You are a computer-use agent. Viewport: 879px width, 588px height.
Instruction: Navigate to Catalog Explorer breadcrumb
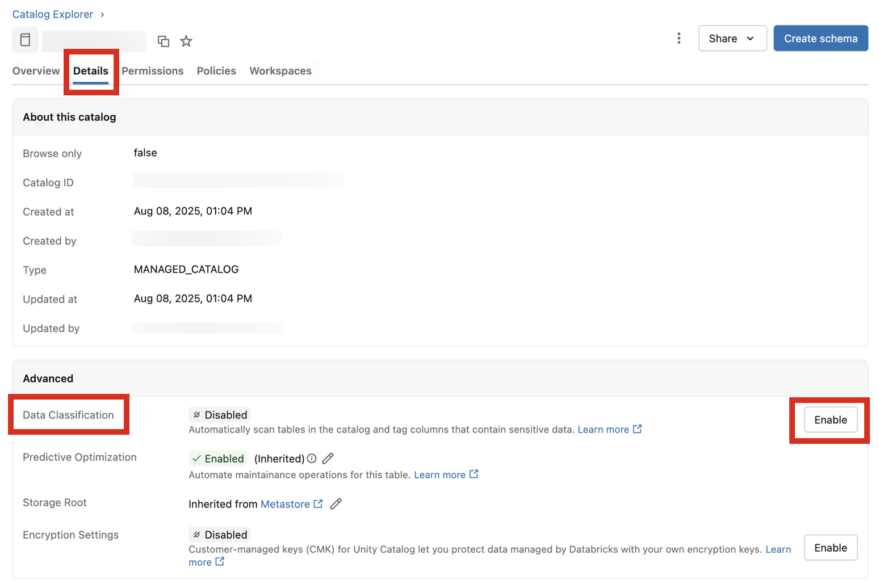pos(53,15)
